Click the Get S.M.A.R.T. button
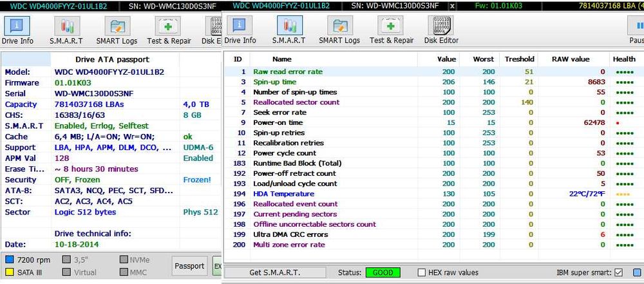The height and width of the screenshot is (284, 644). [x=275, y=272]
